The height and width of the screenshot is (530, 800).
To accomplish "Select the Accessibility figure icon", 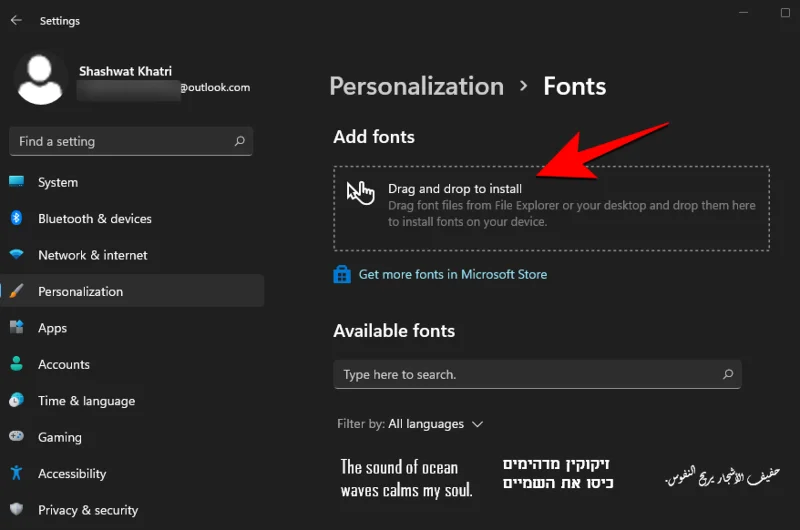I will tap(16, 473).
